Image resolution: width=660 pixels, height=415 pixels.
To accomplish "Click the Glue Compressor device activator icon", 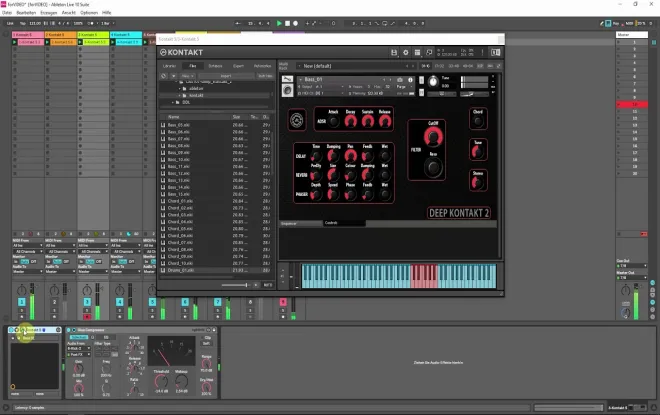I will pyautogui.click(x=69, y=330).
